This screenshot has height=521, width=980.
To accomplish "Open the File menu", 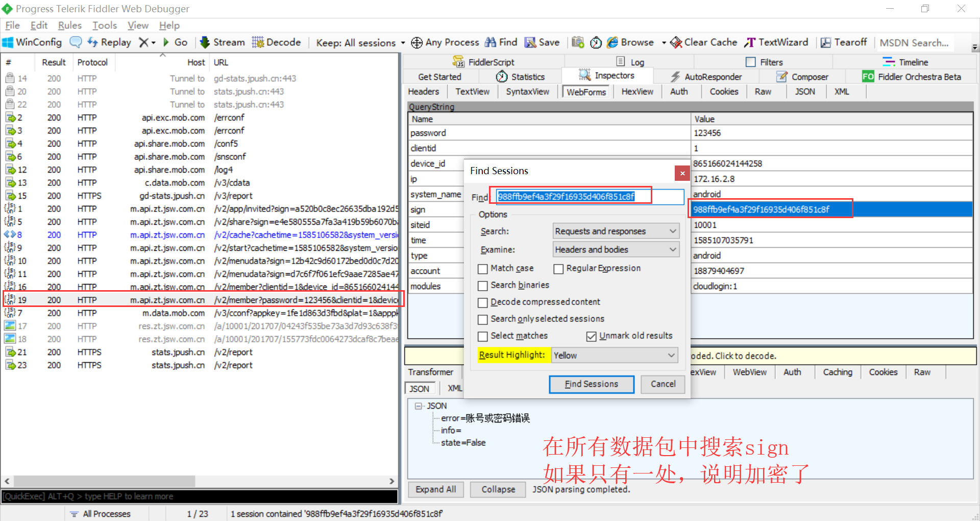I will pyautogui.click(x=12, y=25).
